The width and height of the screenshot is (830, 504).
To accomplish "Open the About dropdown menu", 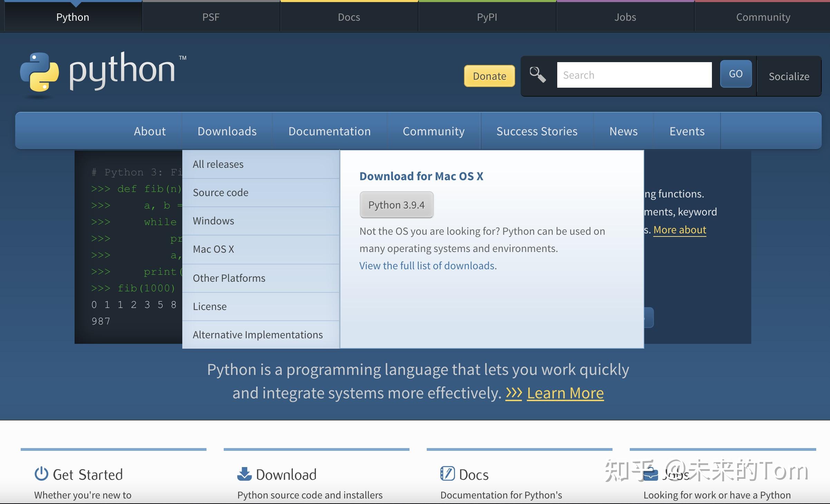I will pyautogui.click(x=149, y=131).
